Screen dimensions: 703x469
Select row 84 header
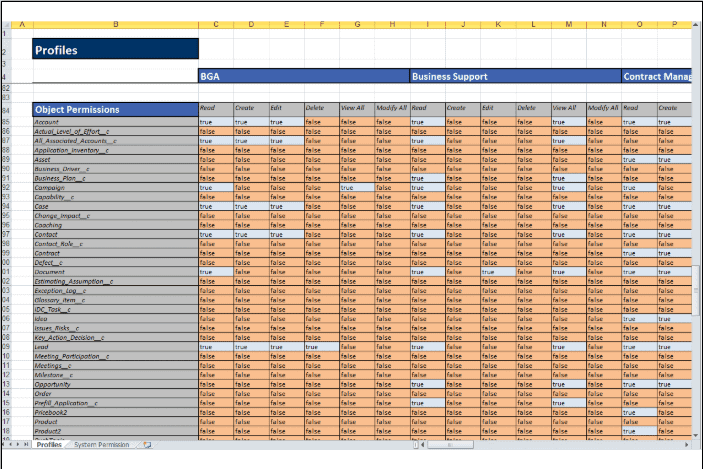pos(6,110)
